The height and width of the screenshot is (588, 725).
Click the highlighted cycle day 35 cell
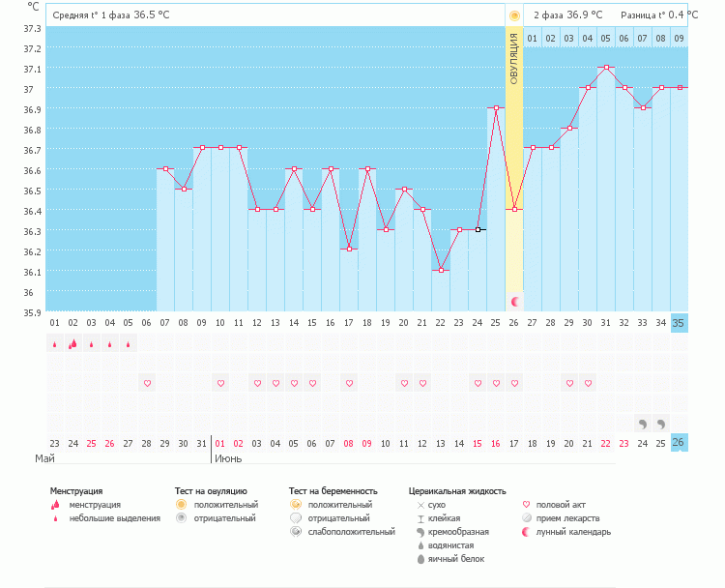click(679, 323)
